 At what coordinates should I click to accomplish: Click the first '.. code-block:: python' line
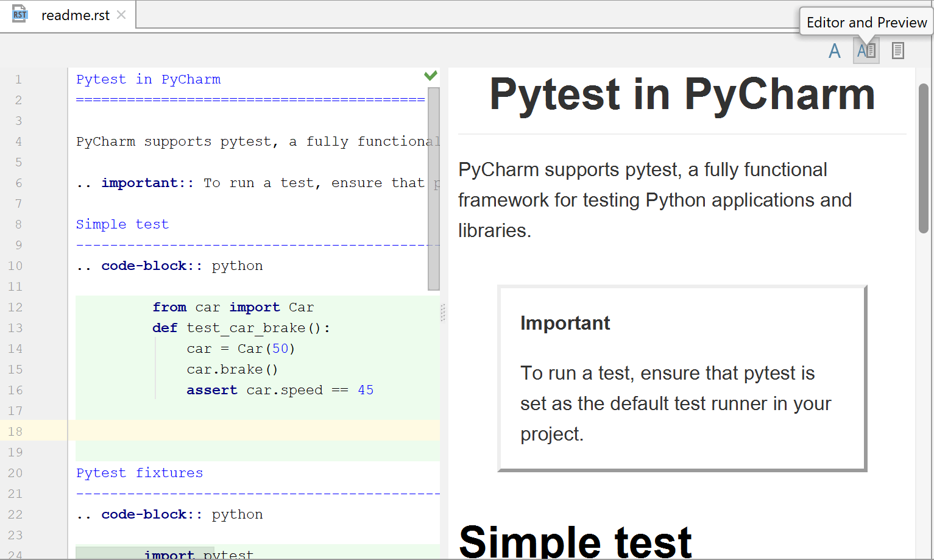(x=169, y=266)
